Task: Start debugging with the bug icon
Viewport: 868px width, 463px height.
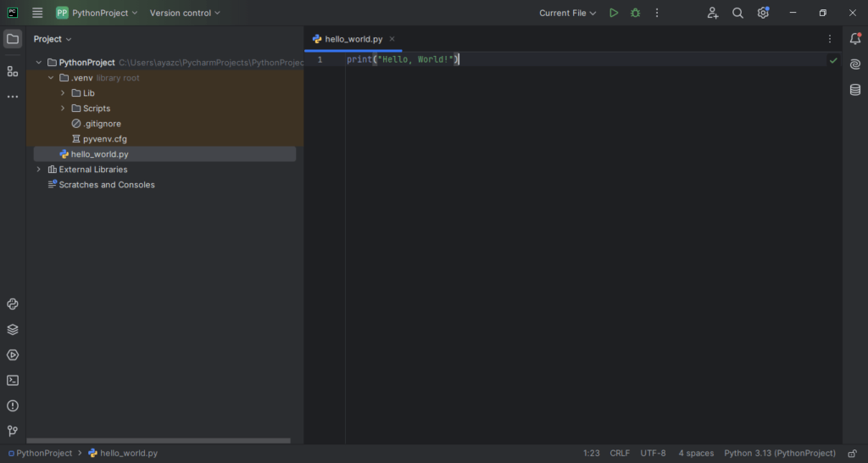Action: click(636, 13)
